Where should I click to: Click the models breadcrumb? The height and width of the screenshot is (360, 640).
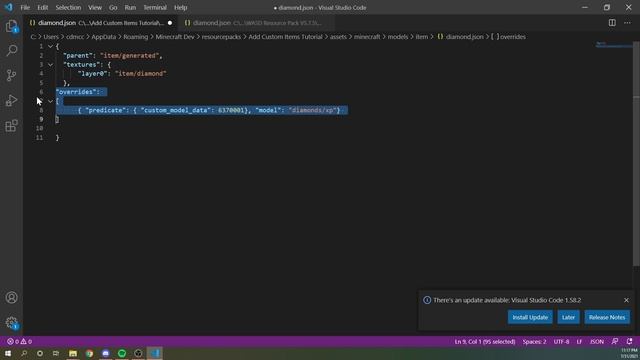coord(398,37)
